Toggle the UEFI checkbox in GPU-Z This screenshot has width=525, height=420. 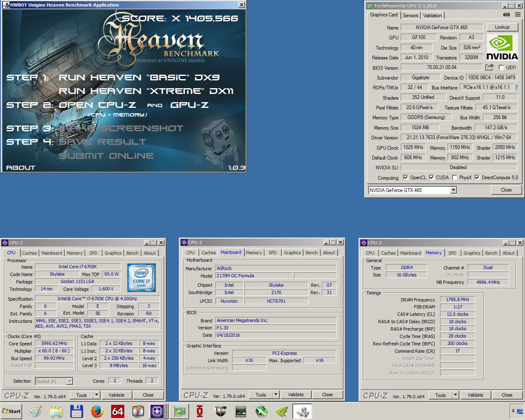click(501, 67)
